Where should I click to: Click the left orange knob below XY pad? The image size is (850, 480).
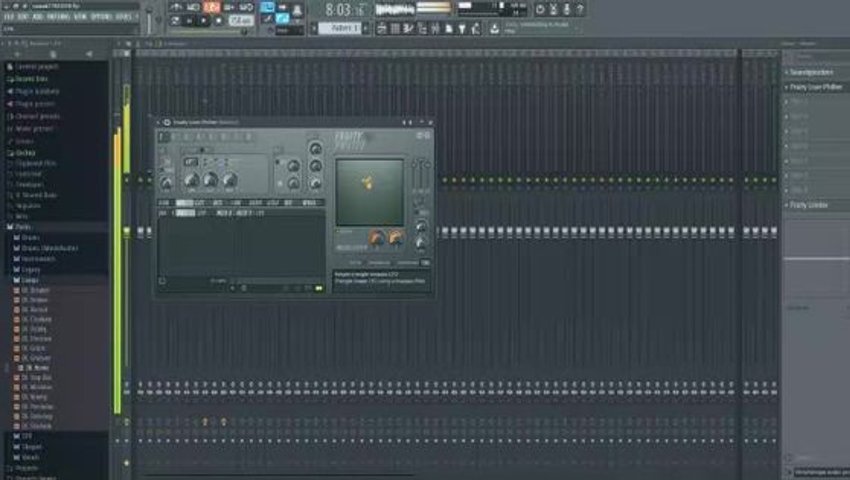coord(376,238)
